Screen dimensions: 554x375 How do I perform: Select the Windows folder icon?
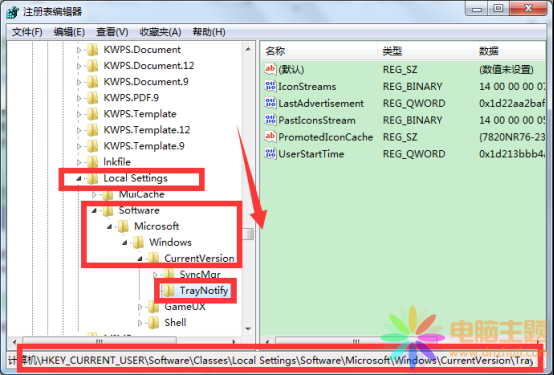coord(138,243)
